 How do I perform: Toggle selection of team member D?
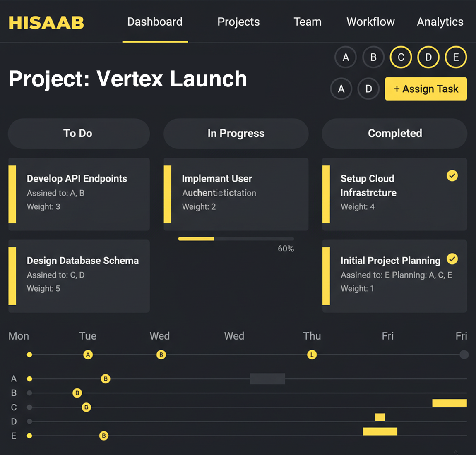click(x=428, y=57)
